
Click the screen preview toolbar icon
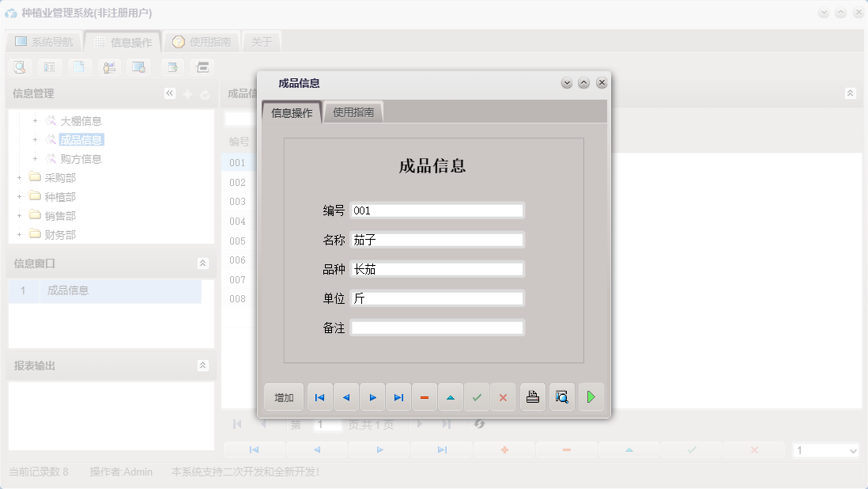pyautogui.click(x=138, y=67)
